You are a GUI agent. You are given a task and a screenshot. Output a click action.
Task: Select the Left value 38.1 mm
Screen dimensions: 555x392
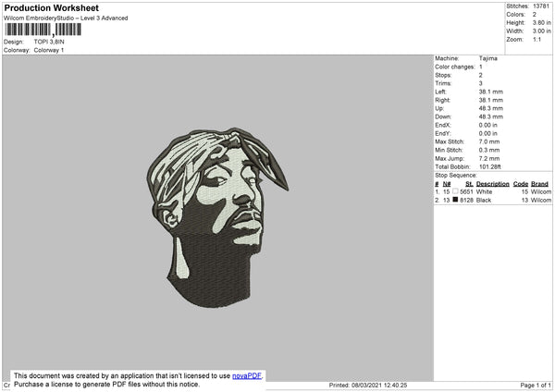(x=491, y=92)
